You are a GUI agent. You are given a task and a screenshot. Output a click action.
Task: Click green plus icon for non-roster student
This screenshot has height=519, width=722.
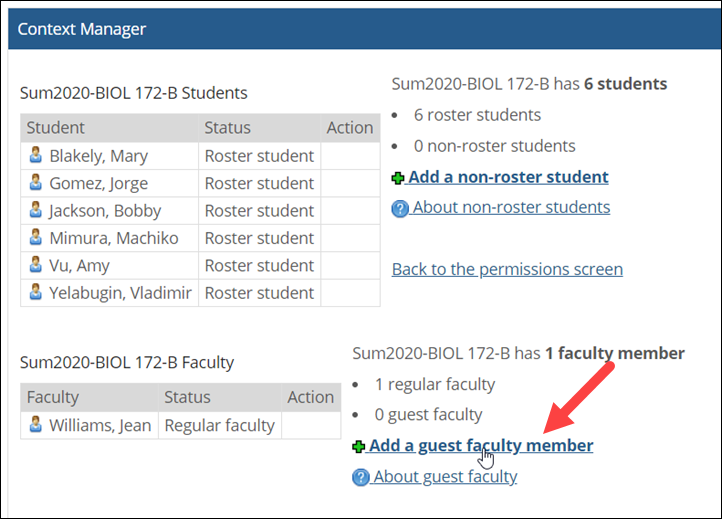(x=398, y=178)
